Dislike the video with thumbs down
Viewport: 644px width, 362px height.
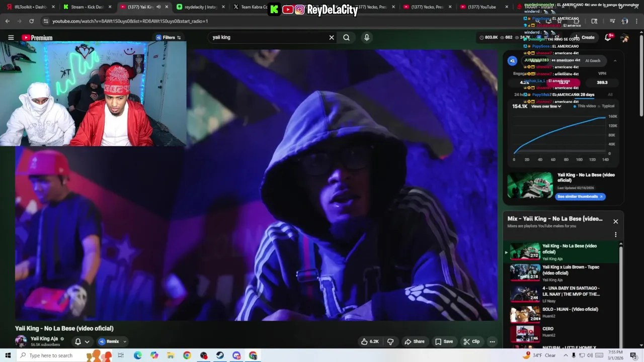(390, 341)
